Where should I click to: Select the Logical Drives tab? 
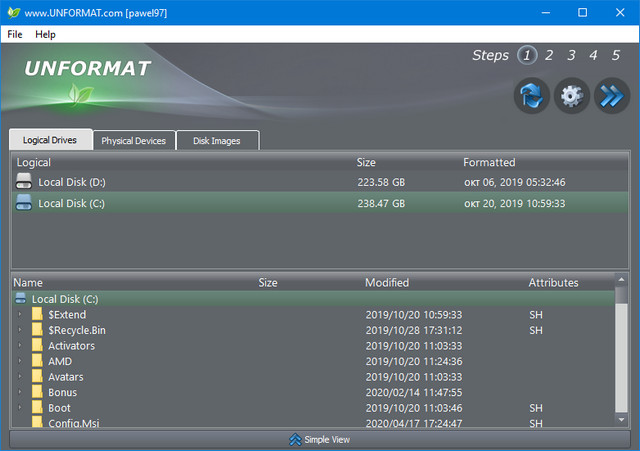[x=51, y=140]
